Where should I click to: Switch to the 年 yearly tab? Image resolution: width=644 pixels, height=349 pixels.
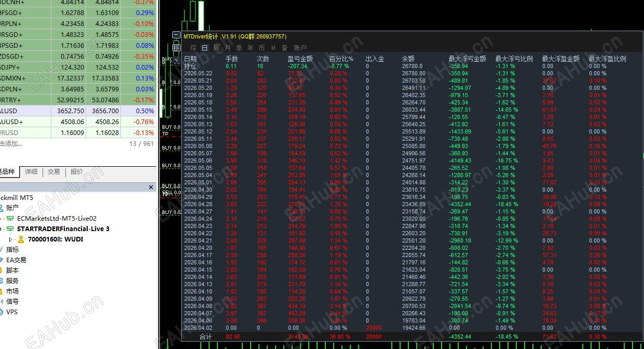251,48
